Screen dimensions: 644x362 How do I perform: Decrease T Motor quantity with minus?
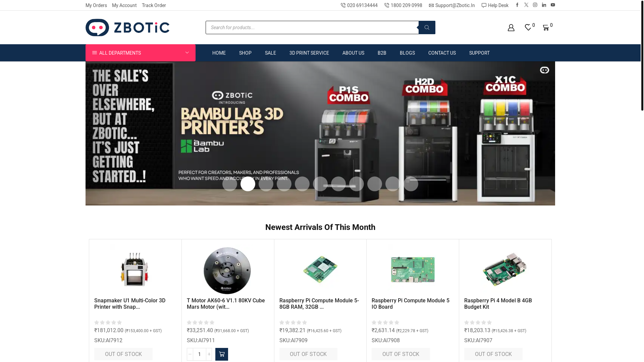pos(190,354)
